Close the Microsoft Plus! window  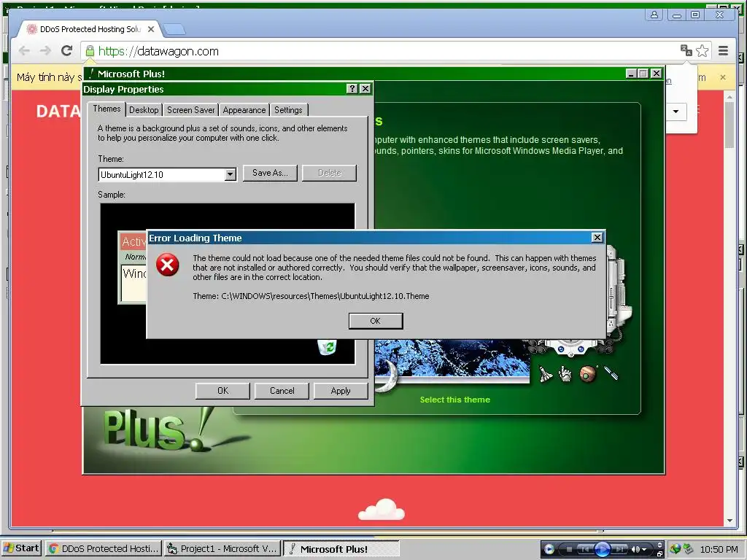pyautogui.click(x=656, y=74)
